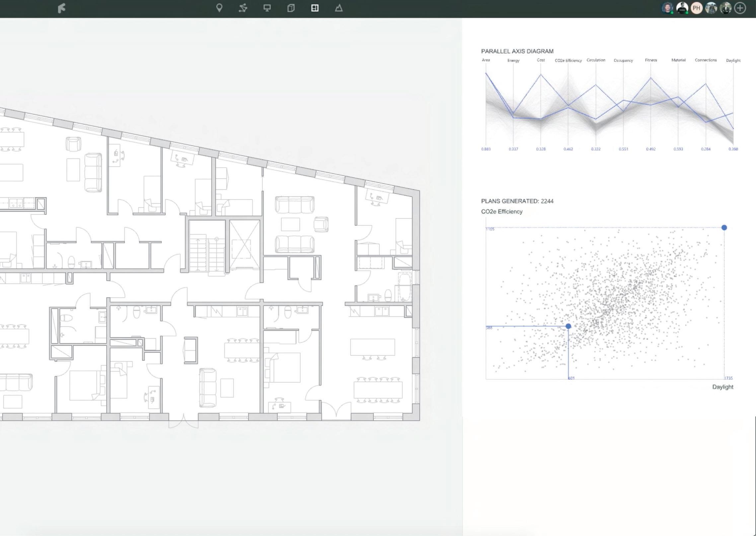The image size is (756, 536).
Task: Click the Fitness axis label
Action: [651, 60]
